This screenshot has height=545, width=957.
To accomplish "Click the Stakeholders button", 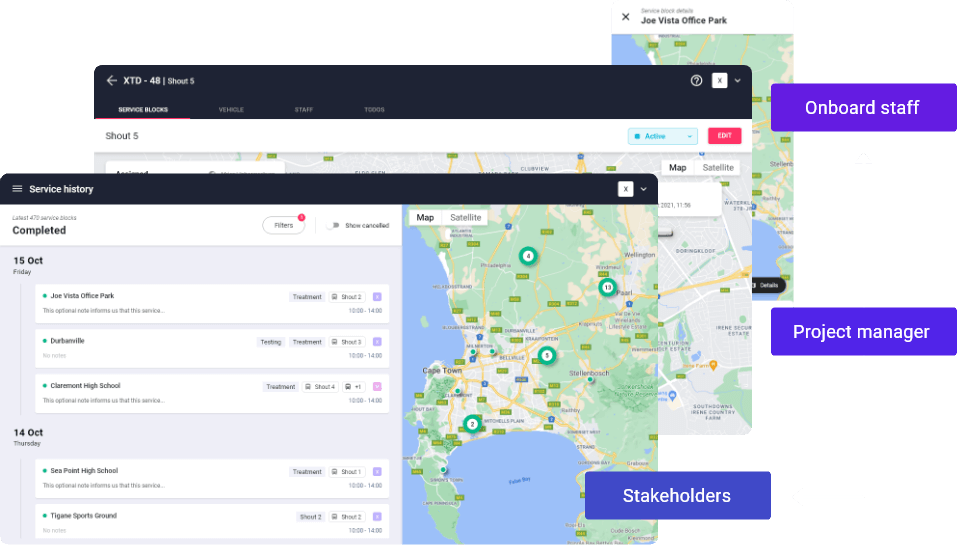I will point(677,496).
